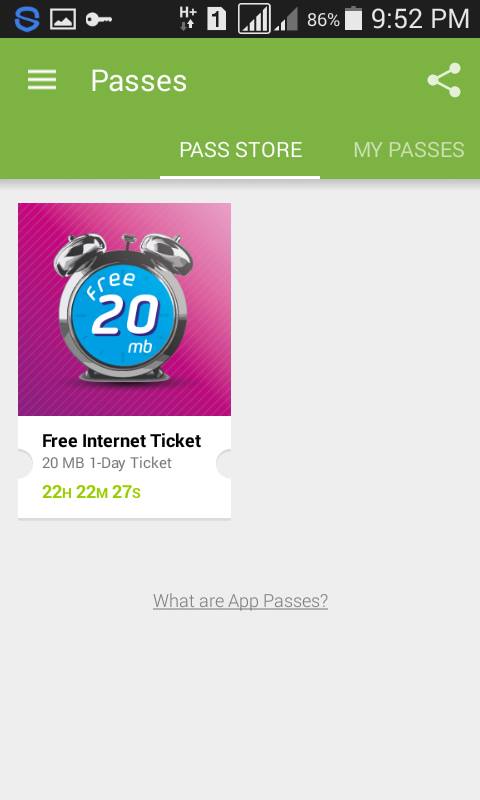This screenshot has height=800, width=480.
Task: Tap the 20 MB 1-Day Ticket subtitle
Action: pos(107,463)
